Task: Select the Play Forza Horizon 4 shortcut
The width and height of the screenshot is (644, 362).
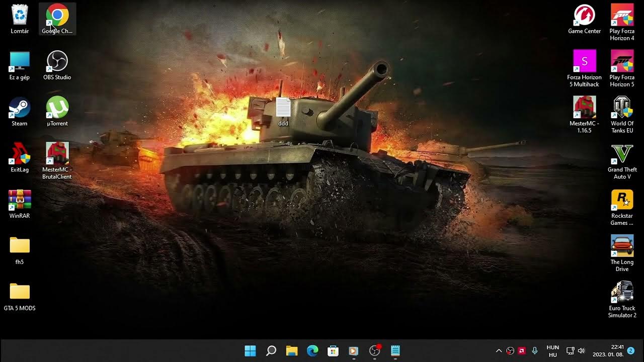Action: tap(622, 22)
